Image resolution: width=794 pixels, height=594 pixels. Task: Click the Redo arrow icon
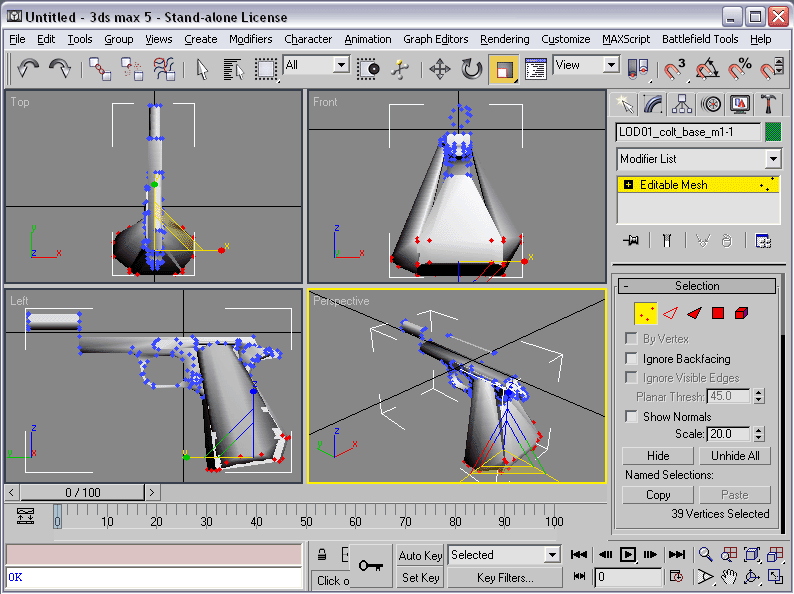[59, 68]
